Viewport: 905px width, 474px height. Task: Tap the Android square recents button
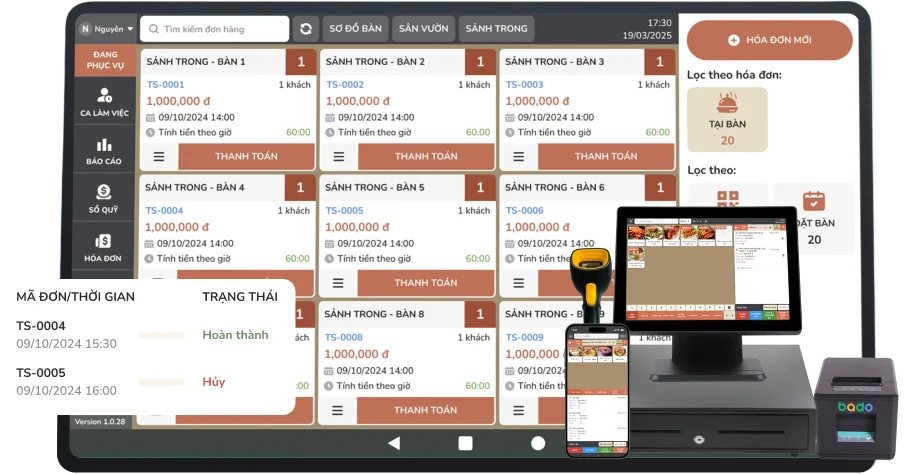(465, 443)
